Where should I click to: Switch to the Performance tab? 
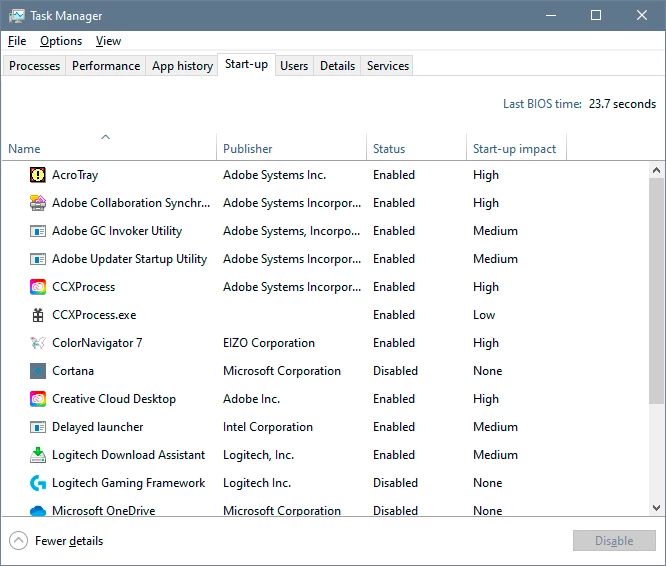[x=106, y=66]
